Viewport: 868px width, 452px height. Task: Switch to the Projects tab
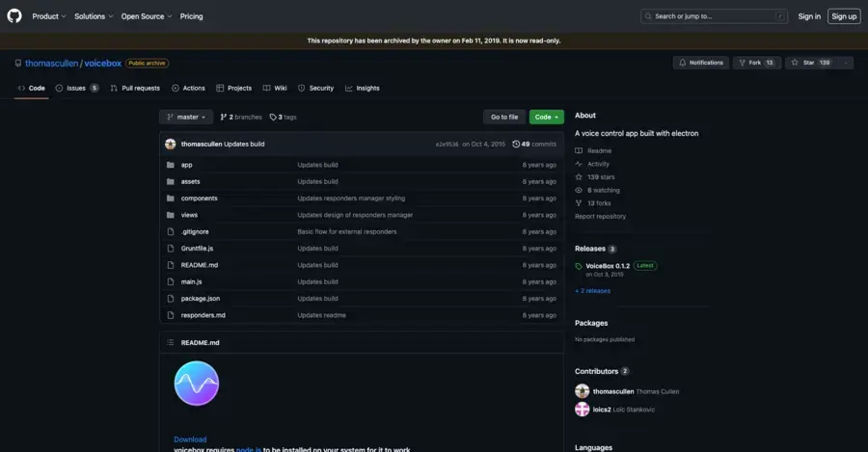pos(233,88)
